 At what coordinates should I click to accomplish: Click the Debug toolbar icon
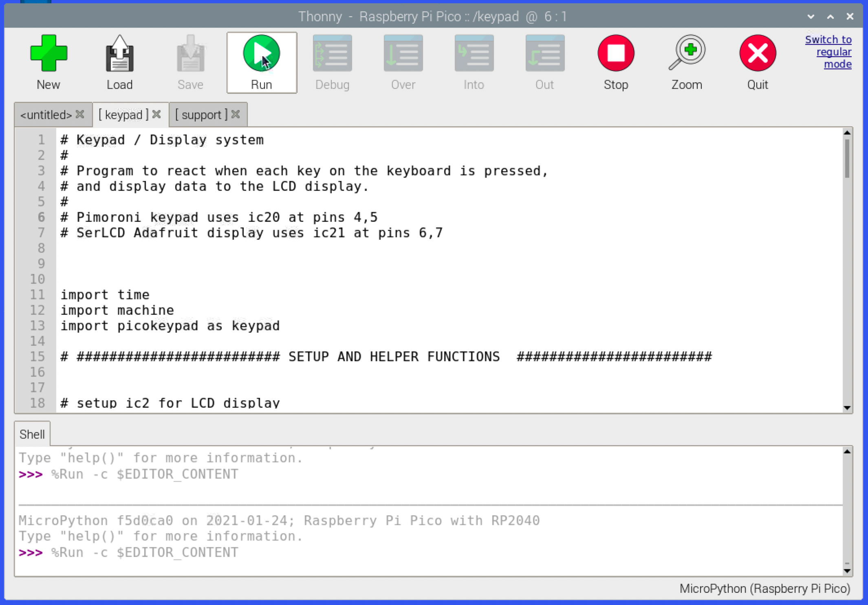[x=332, y=53]
